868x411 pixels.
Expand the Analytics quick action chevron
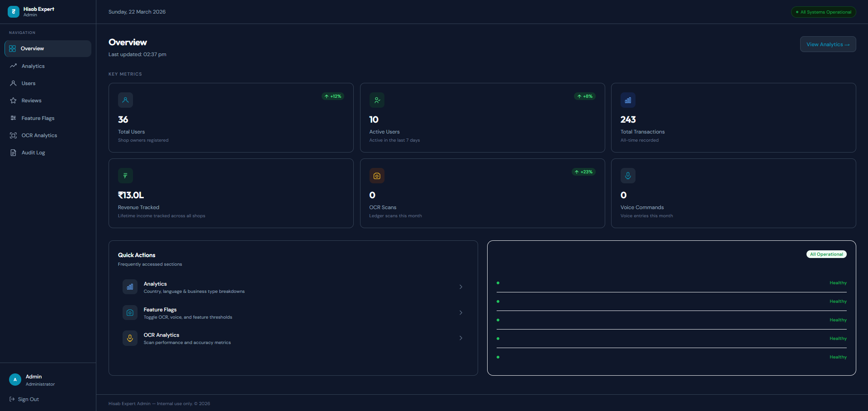pyautogui.click(x=460, y=287)
